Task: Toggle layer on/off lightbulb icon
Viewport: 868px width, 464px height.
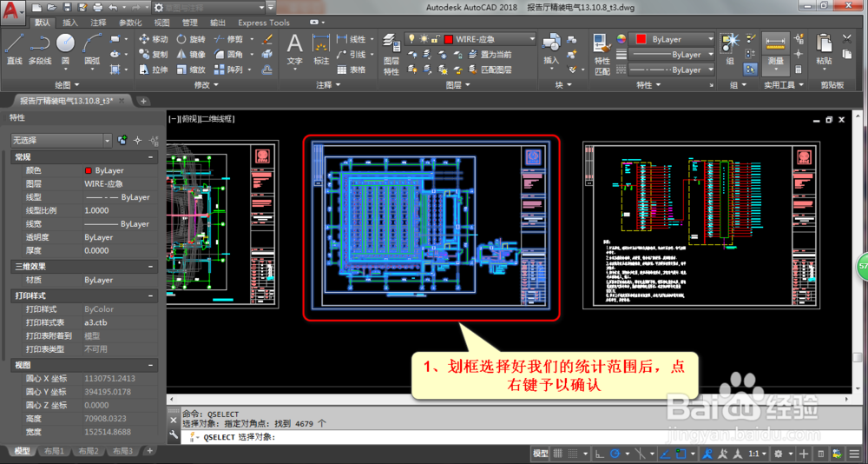Action: click(x=412, y=39)
